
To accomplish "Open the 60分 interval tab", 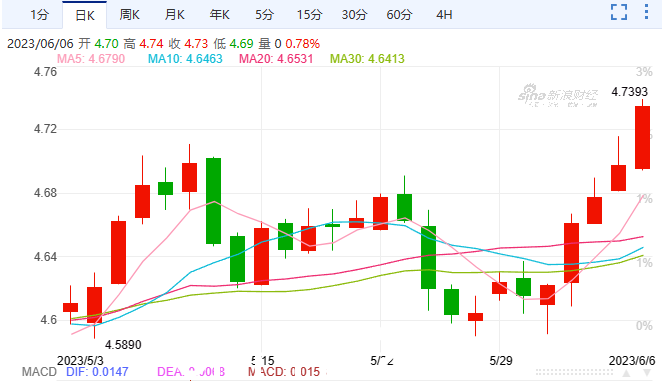I will 399,15.
